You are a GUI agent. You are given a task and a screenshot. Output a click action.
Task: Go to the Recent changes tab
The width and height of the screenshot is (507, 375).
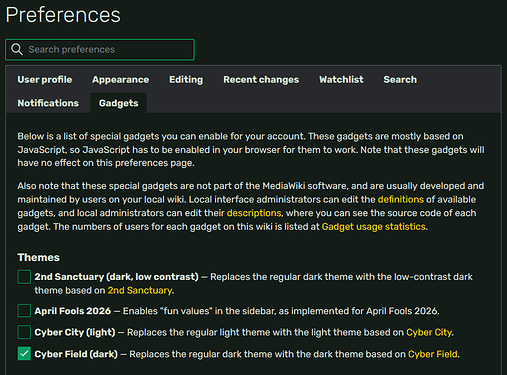coord(261,80)
